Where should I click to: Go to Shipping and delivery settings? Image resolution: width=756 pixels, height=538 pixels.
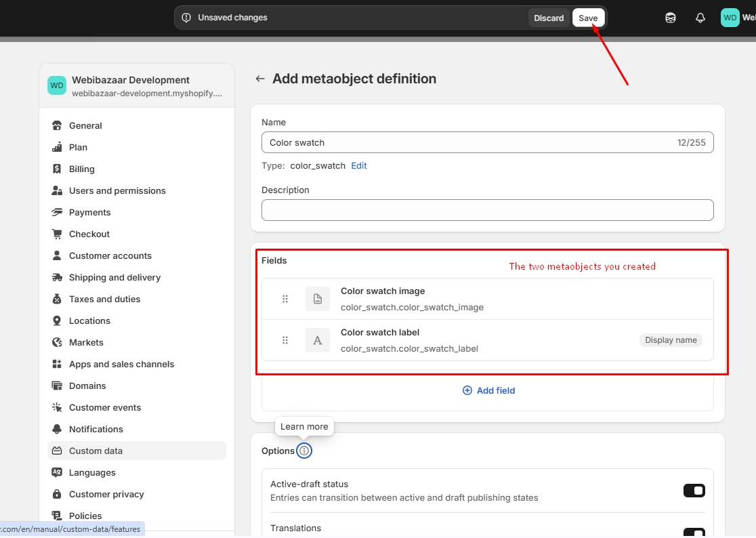pyautogui.click(x=114, y=277)
